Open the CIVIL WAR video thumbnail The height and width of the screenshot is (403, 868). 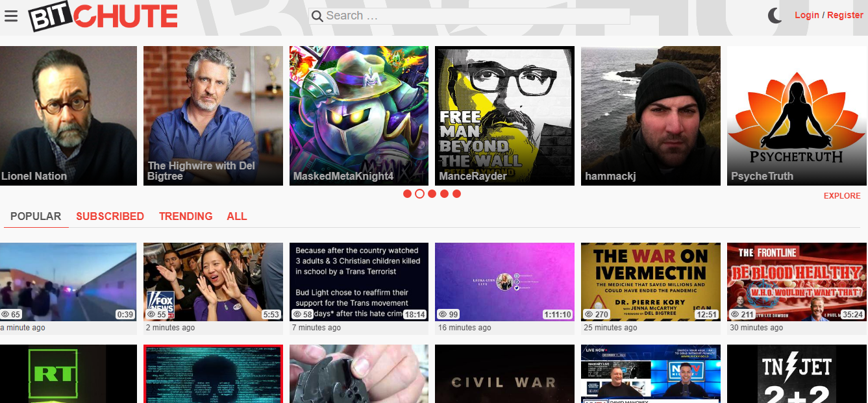pos(504,374)
